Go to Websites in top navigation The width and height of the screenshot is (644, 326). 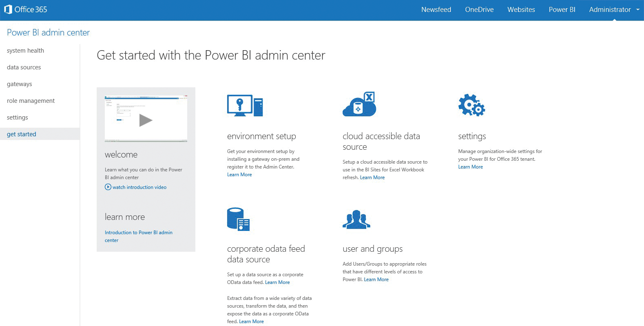tap(521, 9)
